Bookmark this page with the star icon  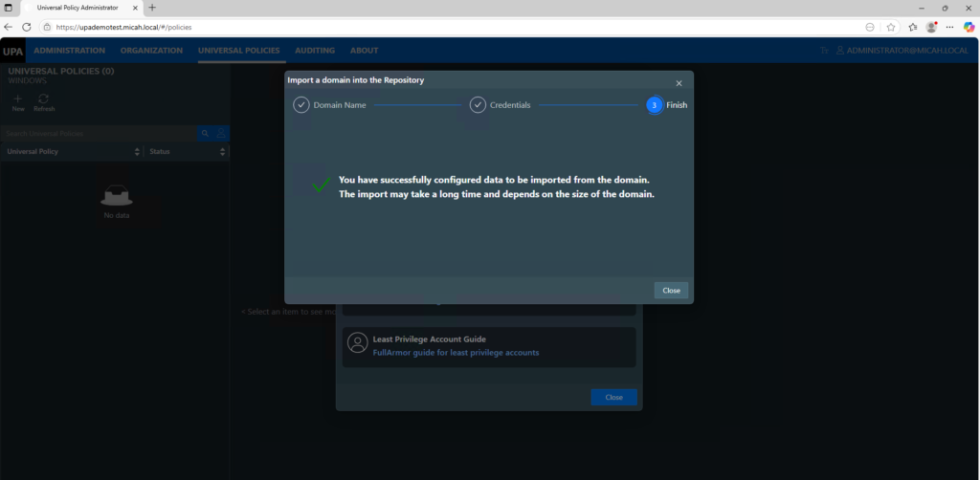pyautogui.click(x=891, y=27)
